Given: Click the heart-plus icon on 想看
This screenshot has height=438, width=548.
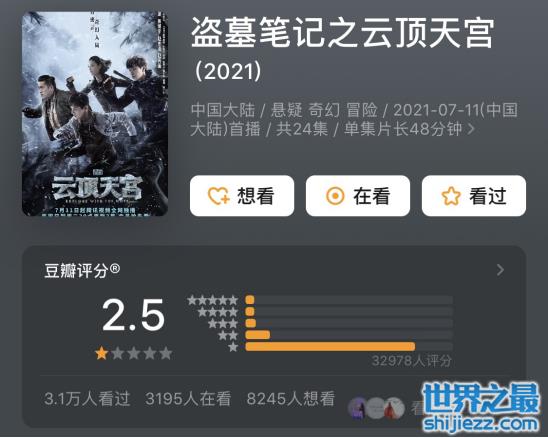Looking at the screenshot, I should [x=218, y=196].
